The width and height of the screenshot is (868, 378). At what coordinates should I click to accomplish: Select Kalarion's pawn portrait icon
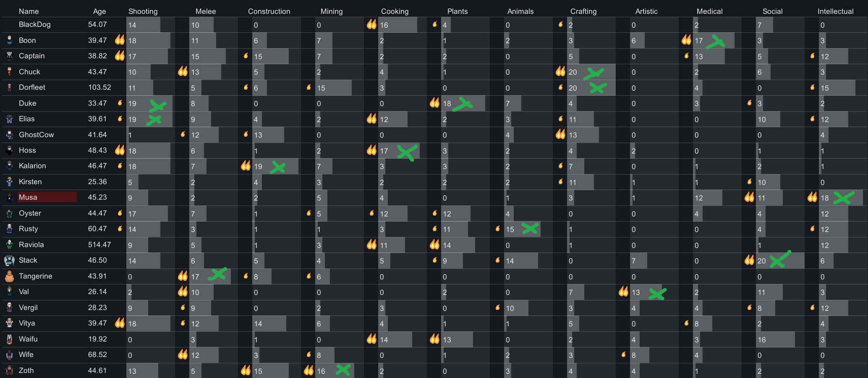10,166
